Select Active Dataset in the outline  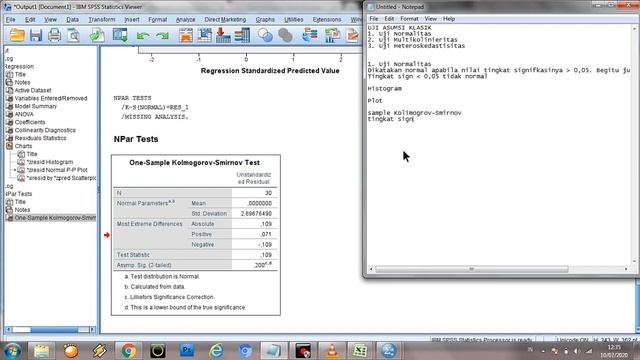click(33, 90)
